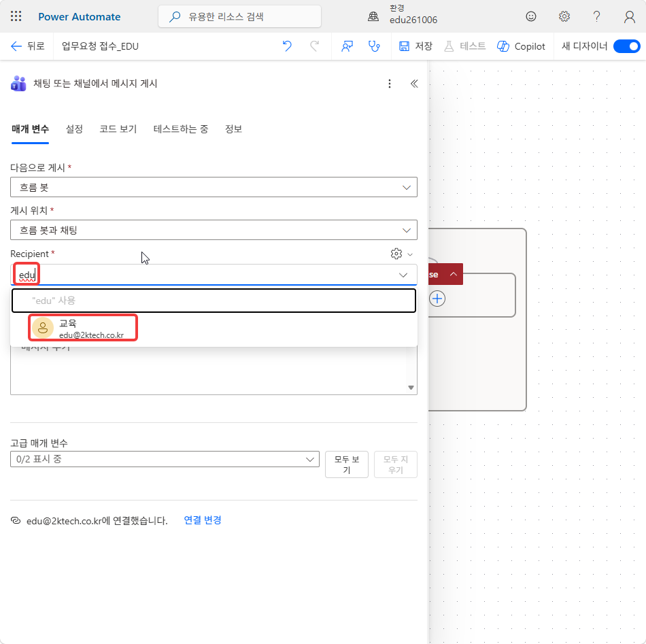This screenshot has width=646, height=644.
Task: Switch to the 설정 tab
Action: coord(74,129)
